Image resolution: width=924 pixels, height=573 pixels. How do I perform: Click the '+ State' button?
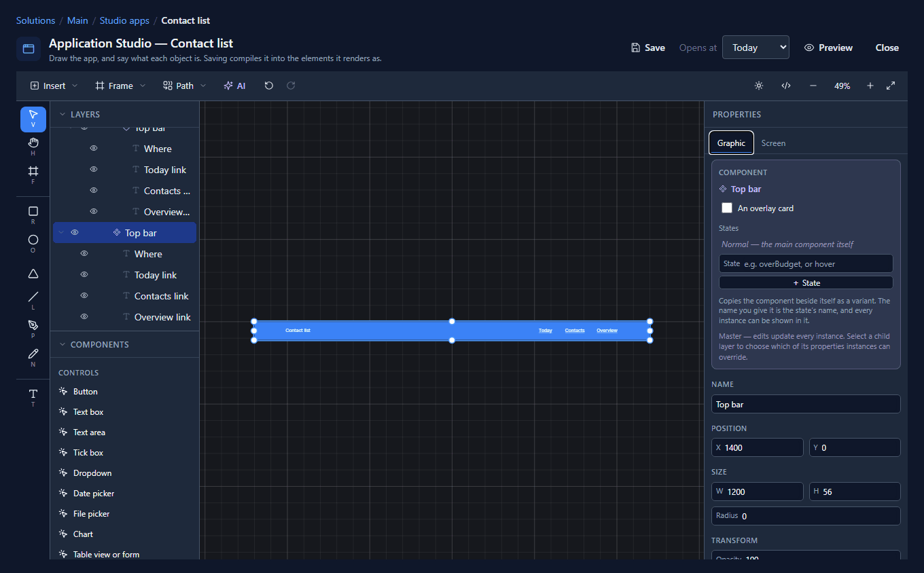(806, 283)
